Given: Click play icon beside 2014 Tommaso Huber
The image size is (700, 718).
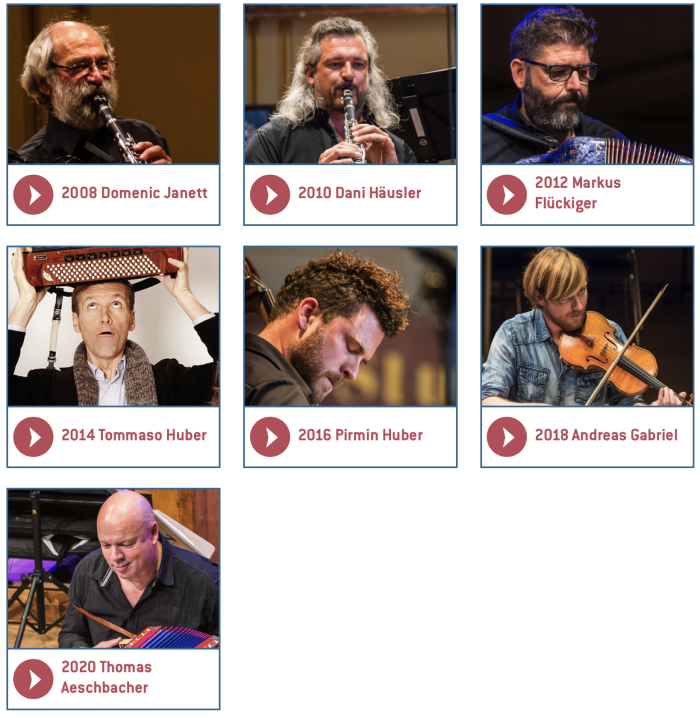Looking at the screenshot, I should [33, 436].
